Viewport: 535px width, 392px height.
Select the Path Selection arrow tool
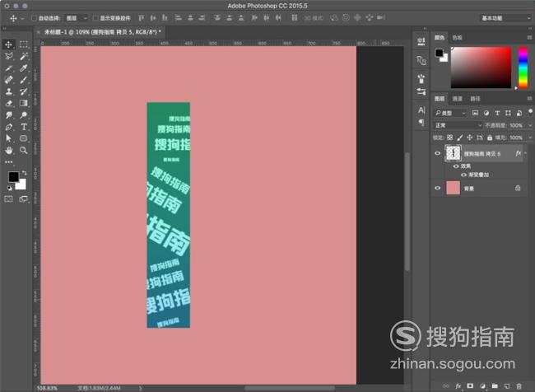click(x=8, y=138)
